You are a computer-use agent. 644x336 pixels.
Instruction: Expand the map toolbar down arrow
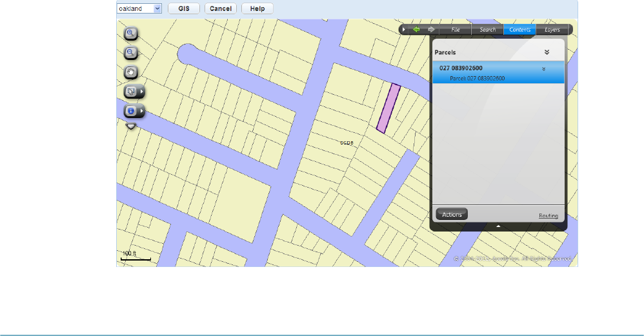[130, 126]
